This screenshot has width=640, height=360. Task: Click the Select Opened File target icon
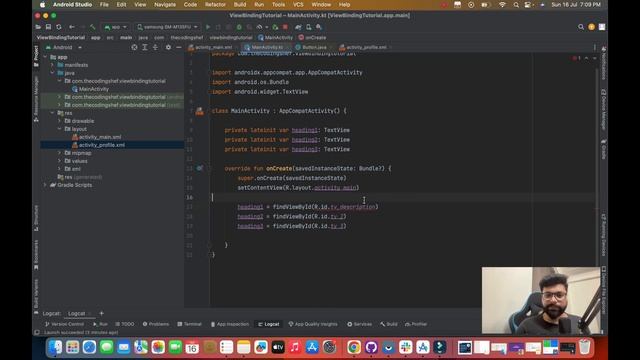(x=134, y=47)
